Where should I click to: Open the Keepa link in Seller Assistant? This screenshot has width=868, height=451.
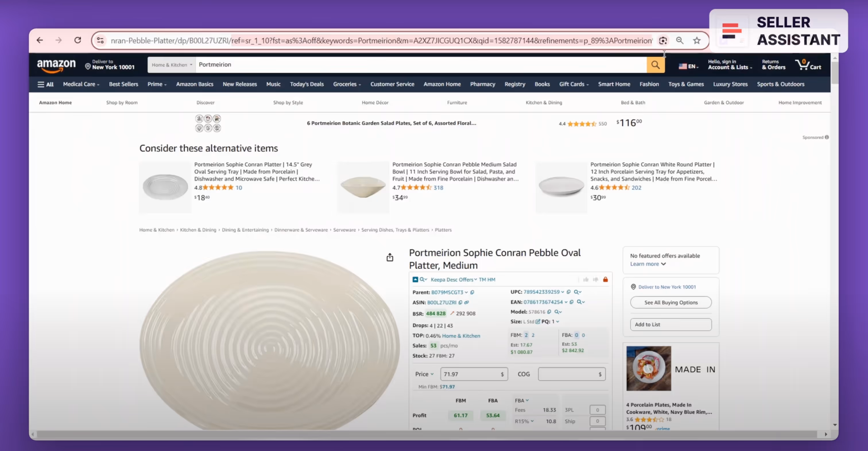tap(438, 280)
